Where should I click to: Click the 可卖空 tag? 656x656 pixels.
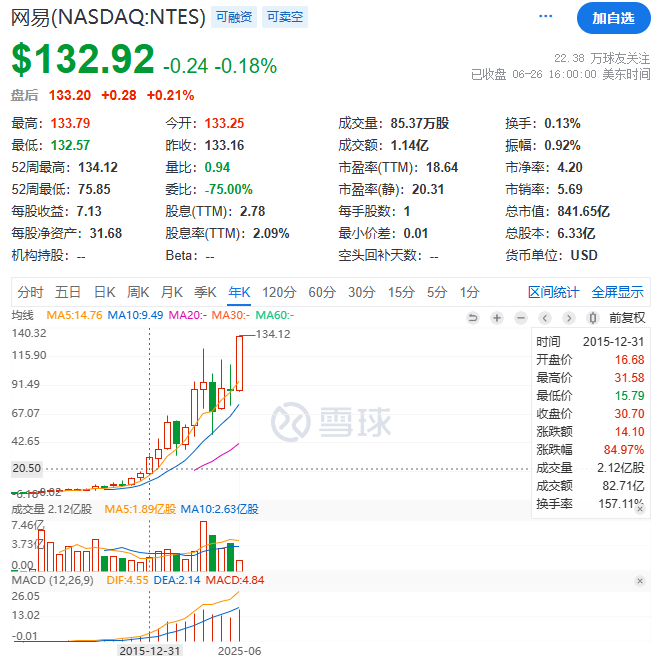coord(285,17)
